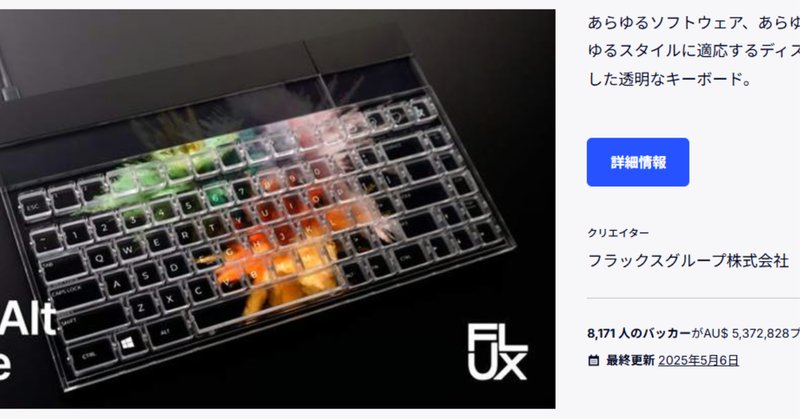The width and height of the screenshot is (800, 419).
Task: Click the FLUX logo on the image
Action: (497, 353)
